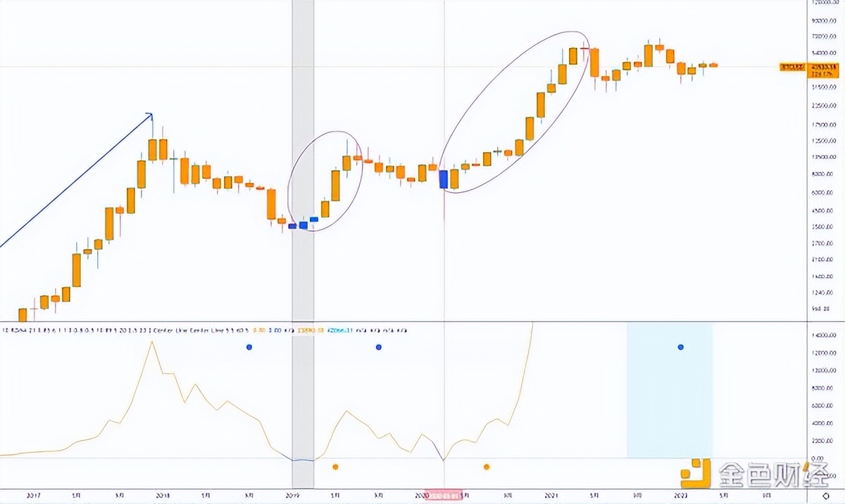Click the 2019 label on time axis
845x504 pixels.
click(291, 495)
